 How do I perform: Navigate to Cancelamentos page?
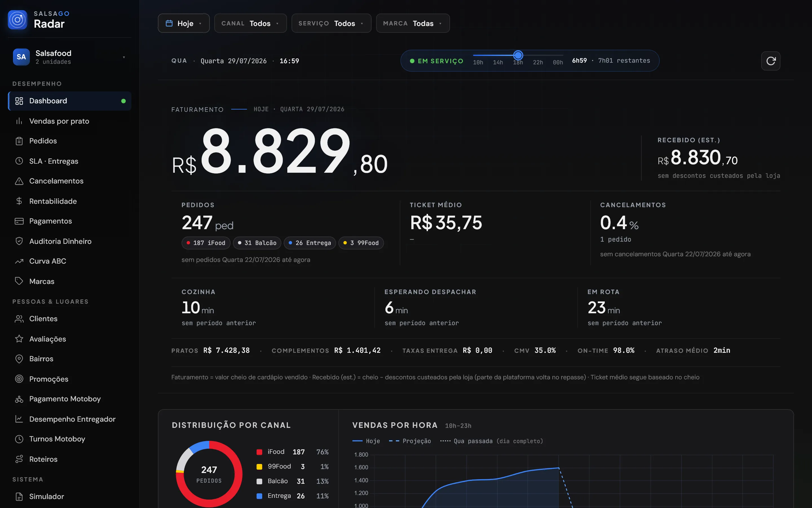tap(70, 181)
